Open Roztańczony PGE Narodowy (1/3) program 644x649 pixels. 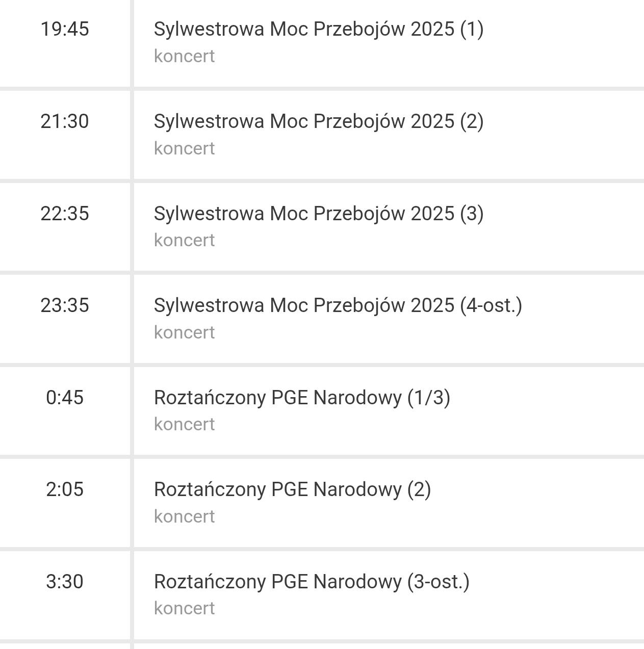click(302, 398)
